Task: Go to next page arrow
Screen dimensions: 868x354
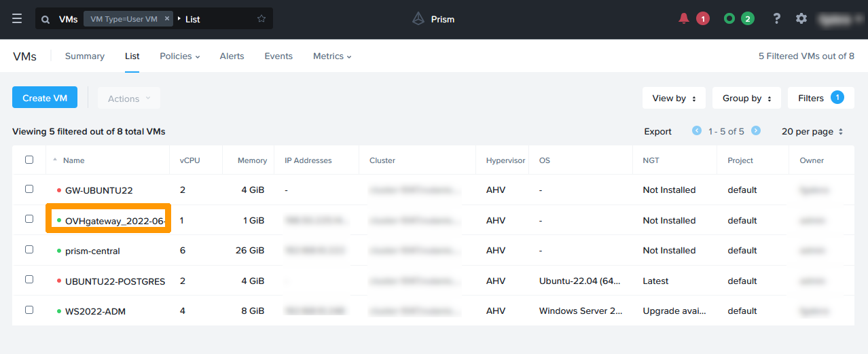Action: click(756, 131)
